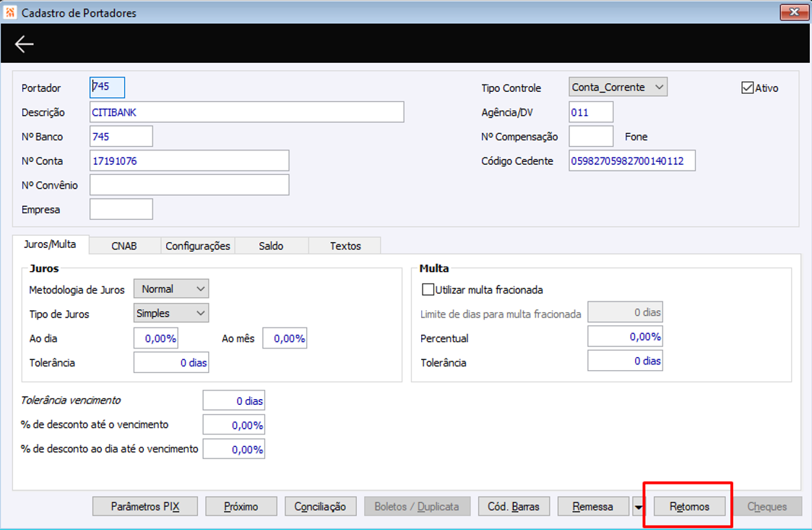
Task: Open the Tipo Controle dropdown
Action: (x=618, y=87)
